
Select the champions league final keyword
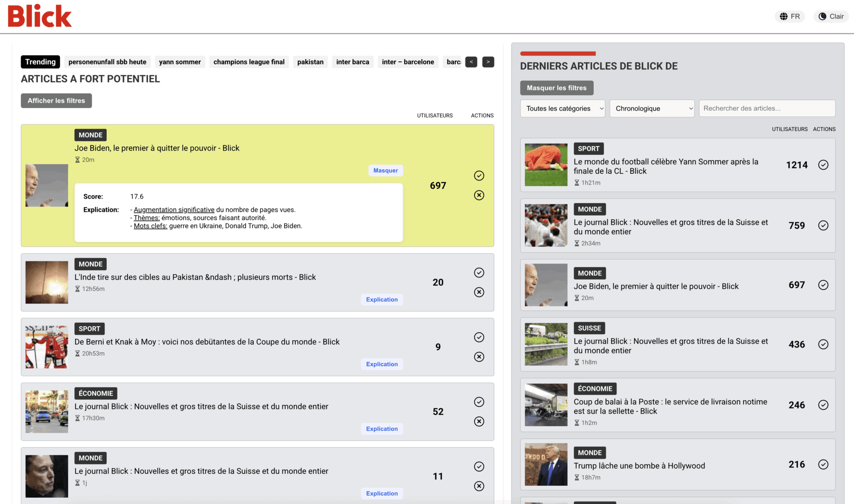coord(249,62)
